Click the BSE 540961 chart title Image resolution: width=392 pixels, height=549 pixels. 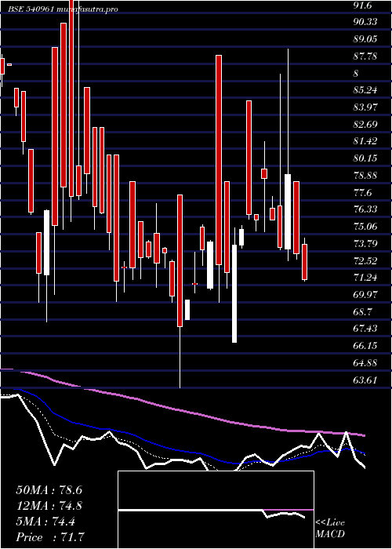coord(63,9)
